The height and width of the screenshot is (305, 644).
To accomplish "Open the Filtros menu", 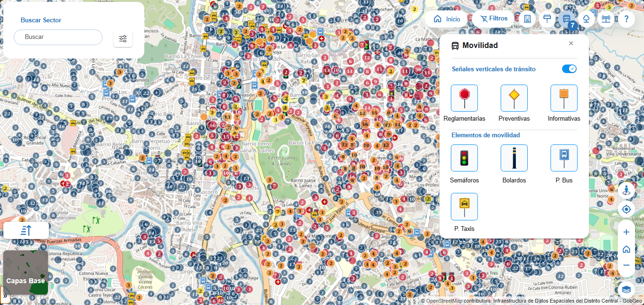I will coord(494,19).
